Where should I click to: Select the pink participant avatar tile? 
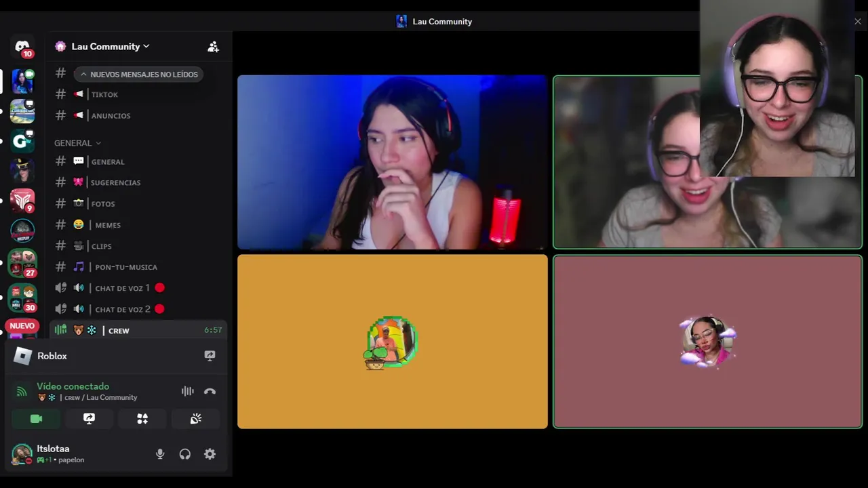tap(708, 342)
